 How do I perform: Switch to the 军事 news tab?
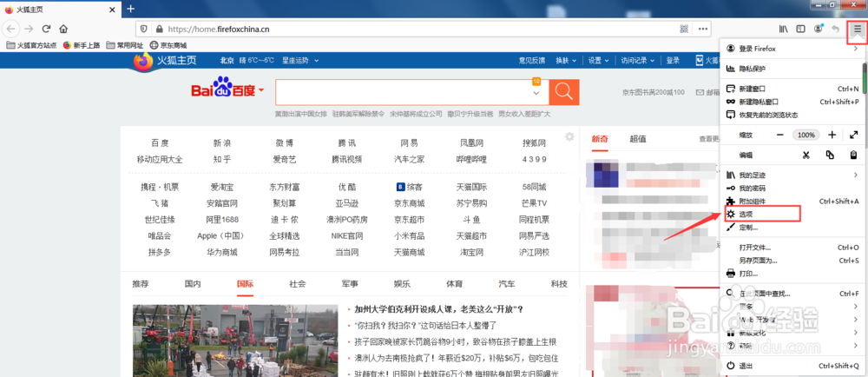pyautogui.click(x=350, y=284)
